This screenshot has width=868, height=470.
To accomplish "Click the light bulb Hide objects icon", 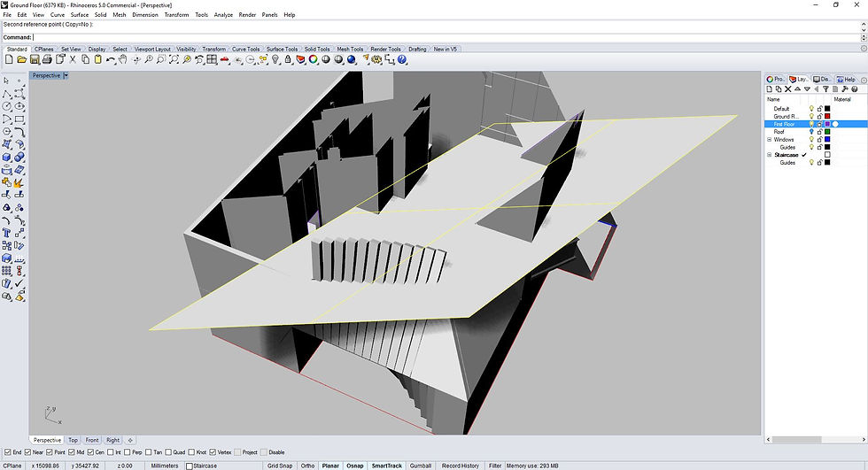I will tap(275, 59).
